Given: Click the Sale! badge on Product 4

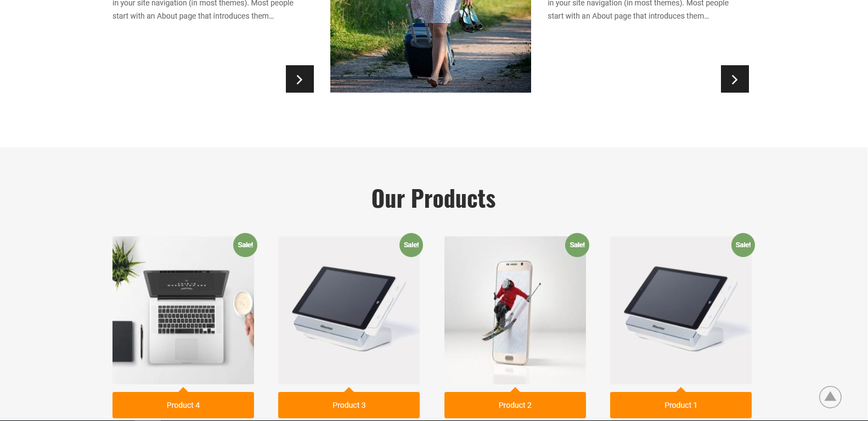Looking at the screenshot, I should coord(245,245).
